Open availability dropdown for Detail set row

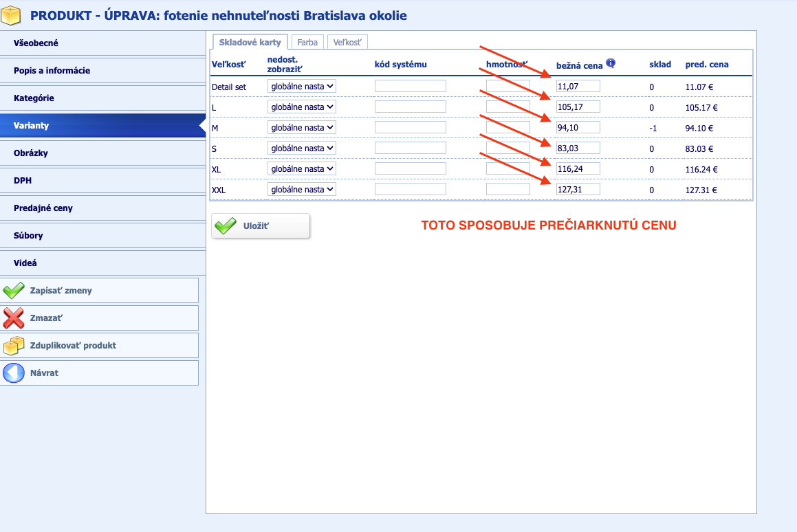tap(301, 86)
